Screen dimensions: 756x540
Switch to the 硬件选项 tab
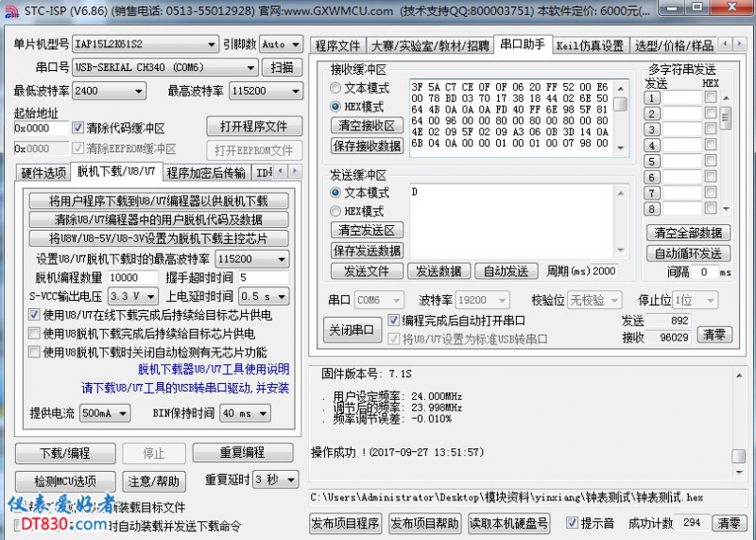pyautogui.click(x=43, y=172)
